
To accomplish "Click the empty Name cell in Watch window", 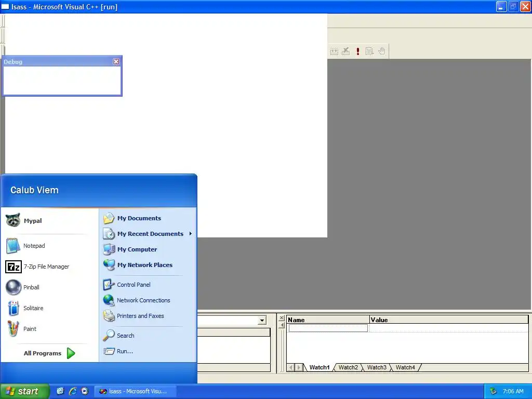I will point(328,328).
